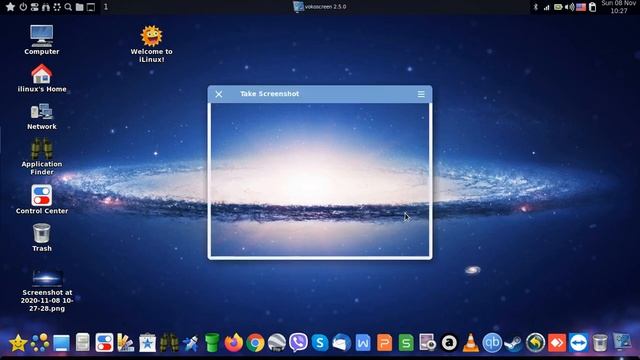Click the screenshot selection icon in top panel
Image resolution: width=640 pixels, height=360 pixels.
coord(57,7)
